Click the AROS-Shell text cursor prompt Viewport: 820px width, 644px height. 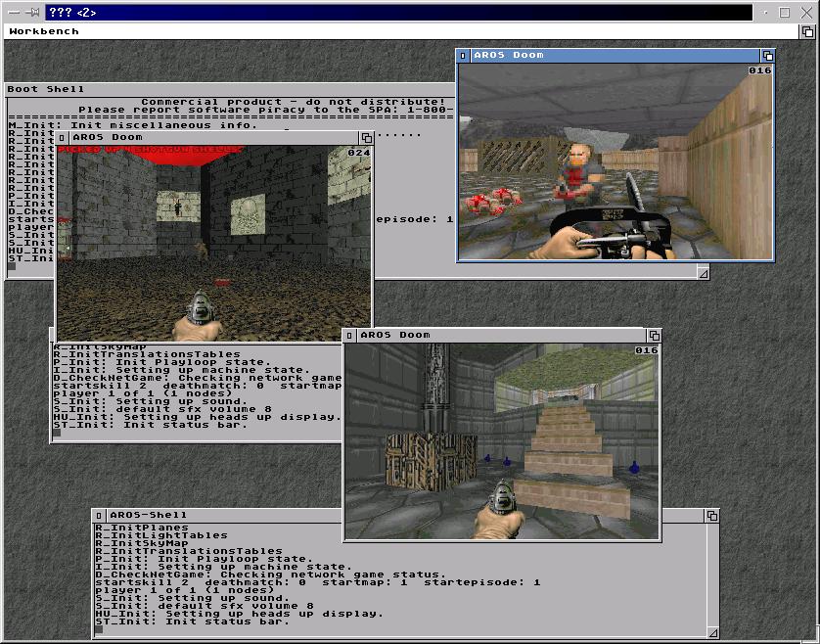pos(99,630)
